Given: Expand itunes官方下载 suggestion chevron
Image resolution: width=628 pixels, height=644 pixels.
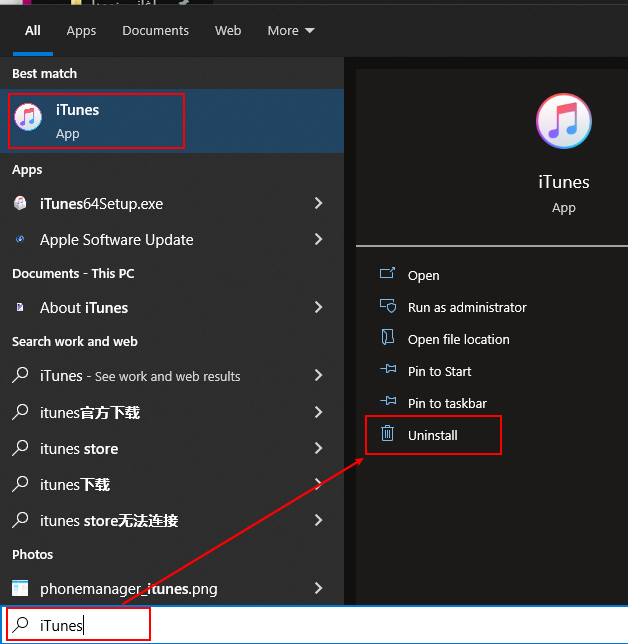Looking at the screenshot, I should (318, 412).
